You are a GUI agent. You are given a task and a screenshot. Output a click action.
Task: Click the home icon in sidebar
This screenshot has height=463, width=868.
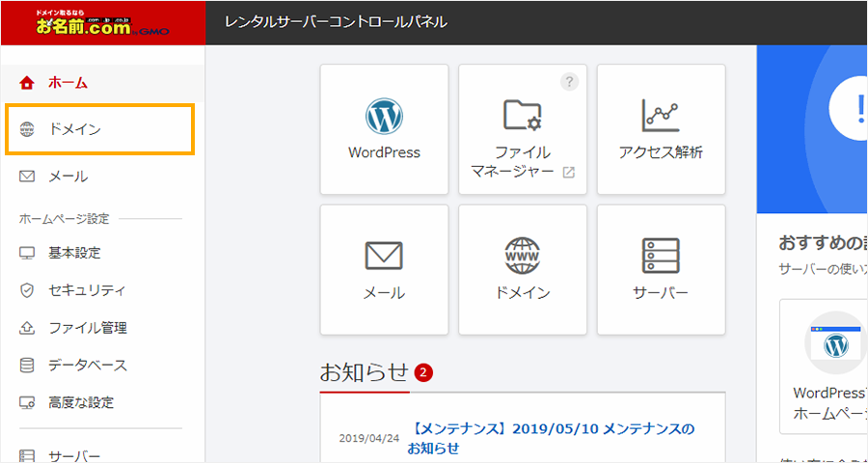pyautogui.click(x=27, y=84)
